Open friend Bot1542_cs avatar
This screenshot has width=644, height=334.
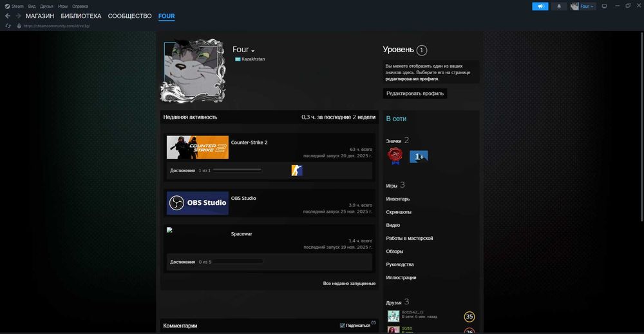point(393,316)
